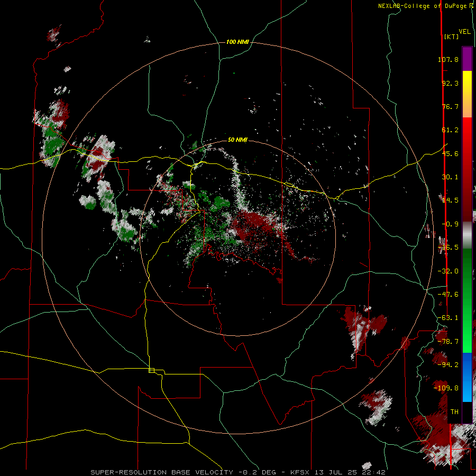Click the 50 NMI range ring label
476x476 pixels.
(x=237, y=140)
